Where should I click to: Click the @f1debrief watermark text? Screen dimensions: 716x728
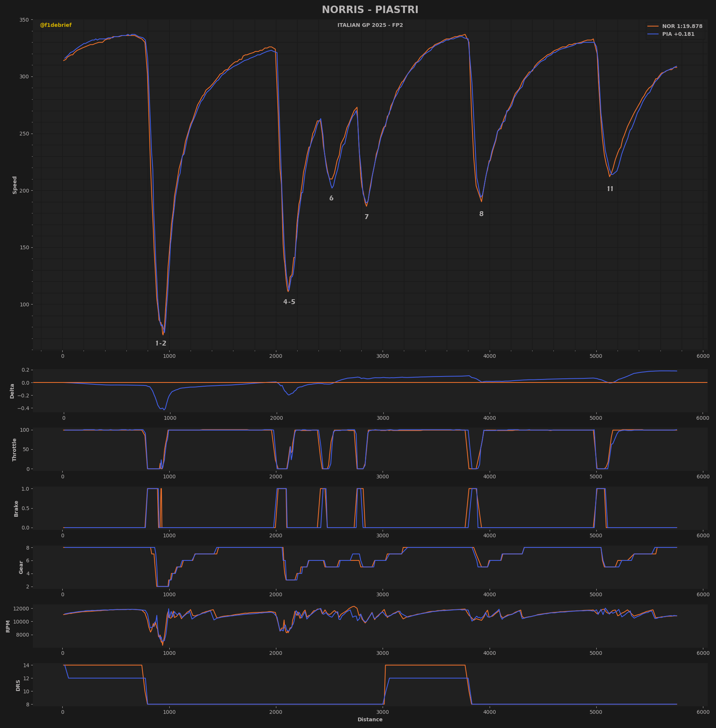56,25
